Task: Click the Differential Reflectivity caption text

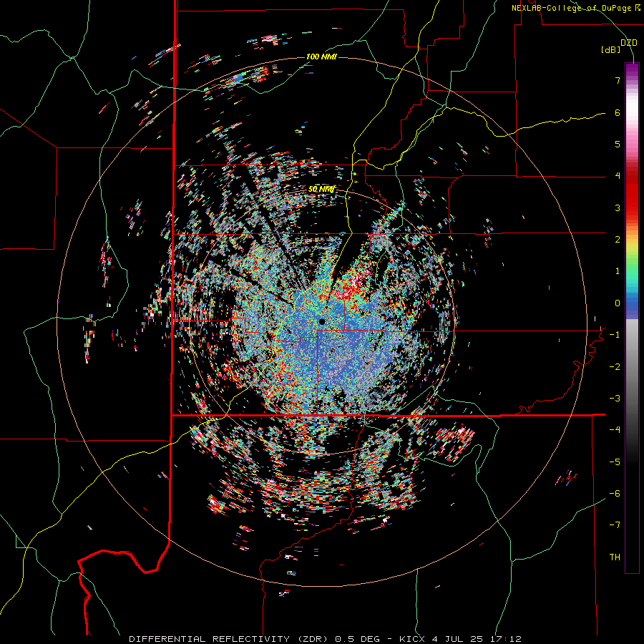Action: coord(326,639)
